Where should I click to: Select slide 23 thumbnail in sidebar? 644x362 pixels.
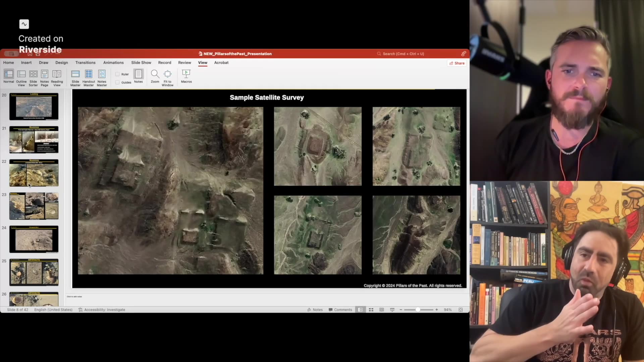34,205
